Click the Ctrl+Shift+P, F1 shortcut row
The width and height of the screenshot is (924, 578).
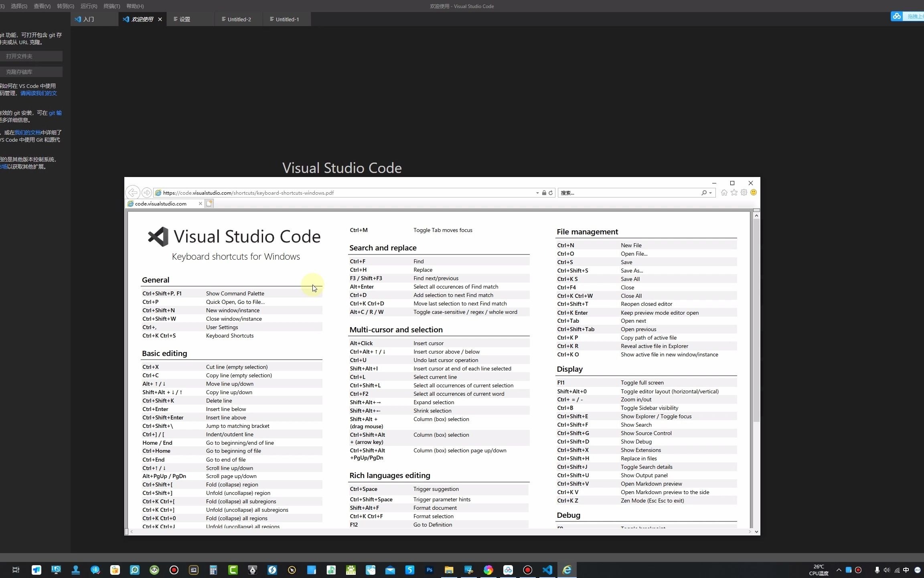click(232, 293)
